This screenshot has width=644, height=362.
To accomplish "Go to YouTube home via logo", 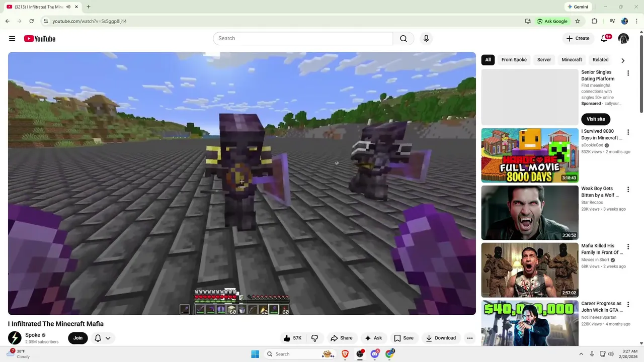I will pyautogui.click(x=39, y=39).
